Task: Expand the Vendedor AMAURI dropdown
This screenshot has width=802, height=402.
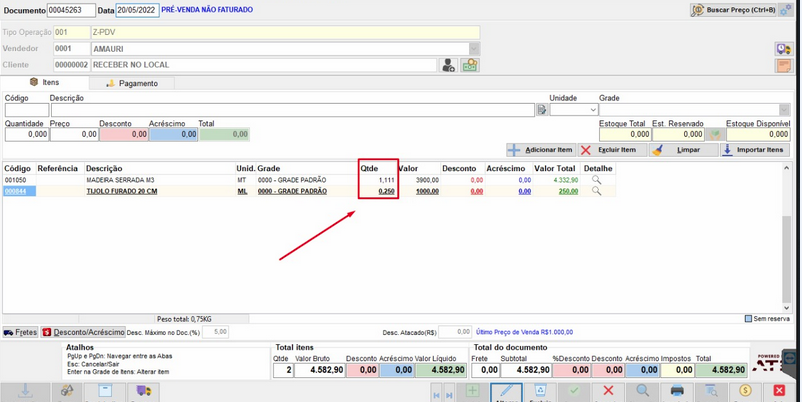Action: pyautogui.click(x=474, y=49)
